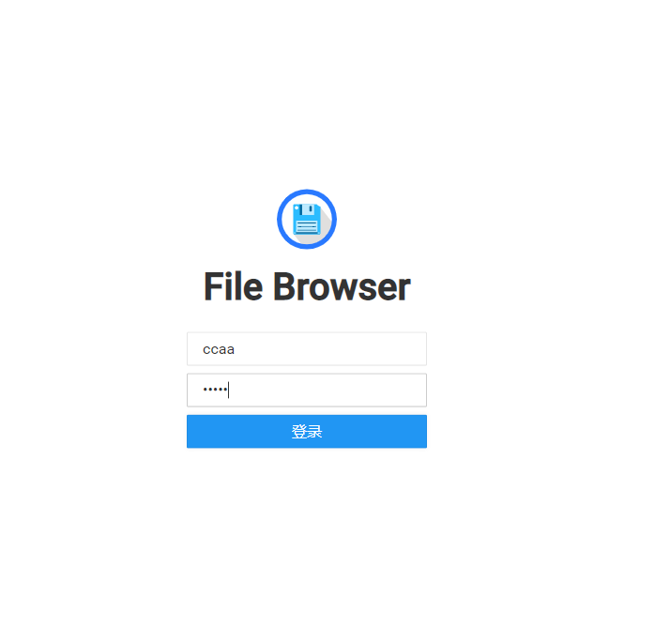Click the masked password dots
Image resolution: width=655 pixels, height=644 pixels.
(x=215, y=390)
